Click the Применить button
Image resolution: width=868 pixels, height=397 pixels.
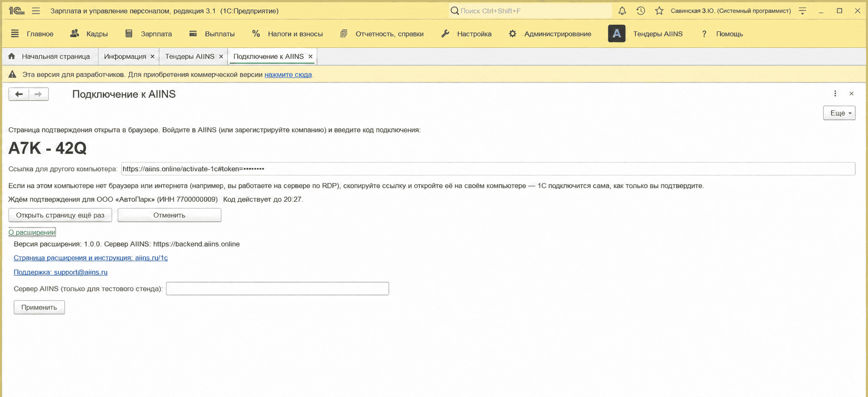(x=39, y=307)
